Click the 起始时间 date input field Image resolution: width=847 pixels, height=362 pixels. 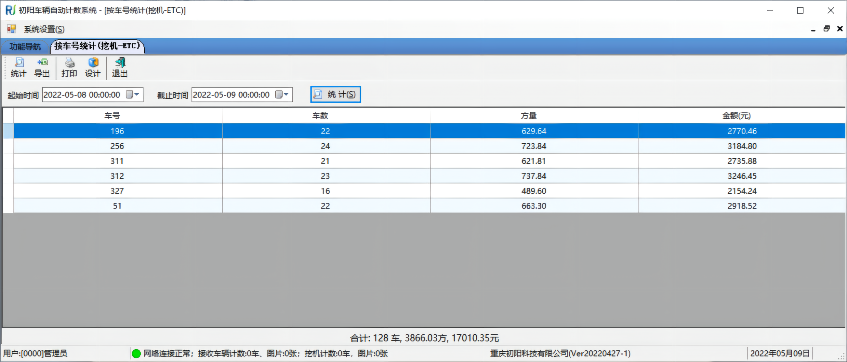click(x=92, y=95)
